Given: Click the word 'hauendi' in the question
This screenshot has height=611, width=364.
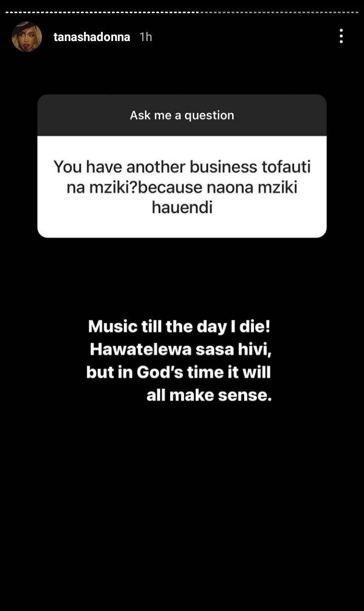Looking at the screenshot, I should pyautogui.click(x=182, y=207).
